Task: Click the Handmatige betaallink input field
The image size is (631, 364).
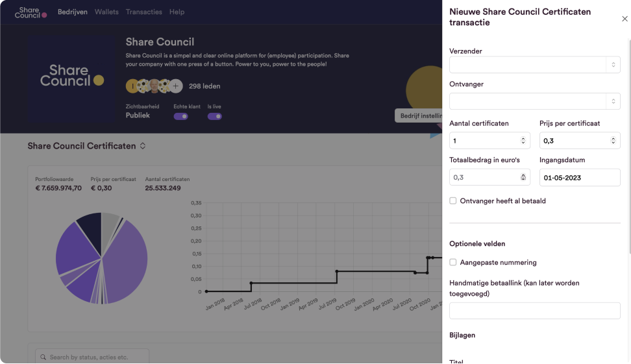Action: click(x=534, y=311)
